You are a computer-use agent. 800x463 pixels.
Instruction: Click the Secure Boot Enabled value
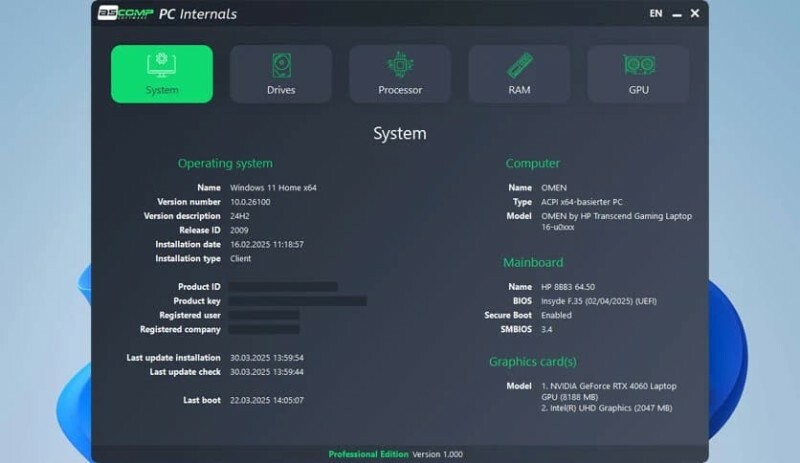[x=556, y=315]
